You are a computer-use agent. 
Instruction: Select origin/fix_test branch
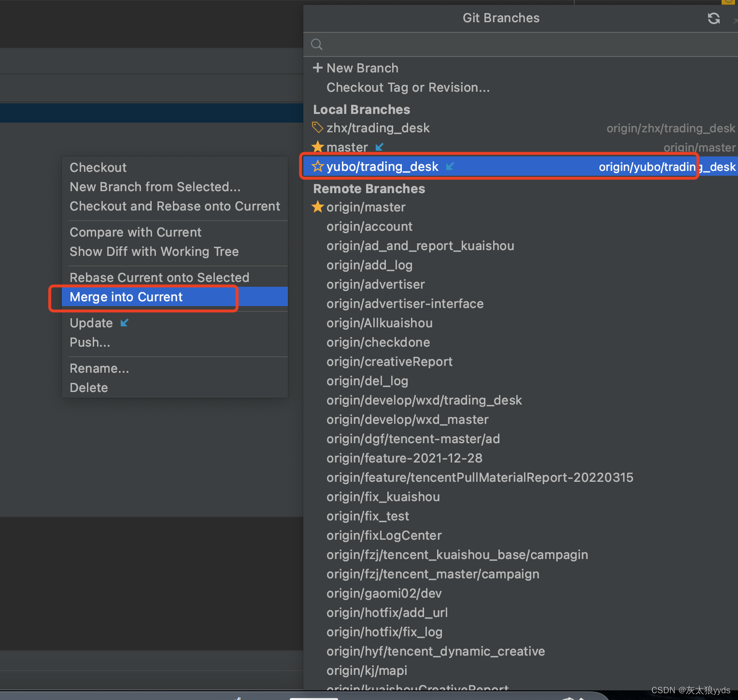(368, 516)
